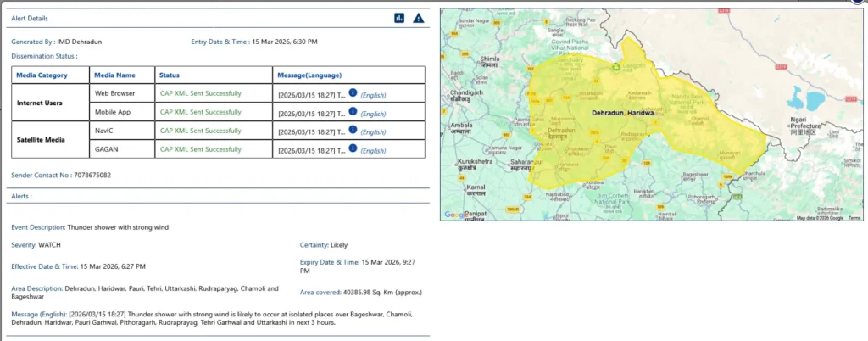View English message for NavIC
The image size is (868, 341).
[x=373, y=132]
